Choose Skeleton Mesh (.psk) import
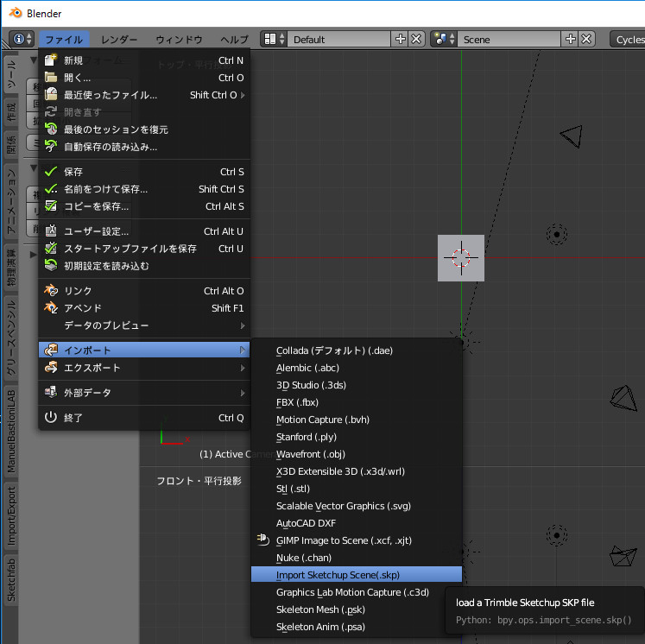 tap(357, 609)
